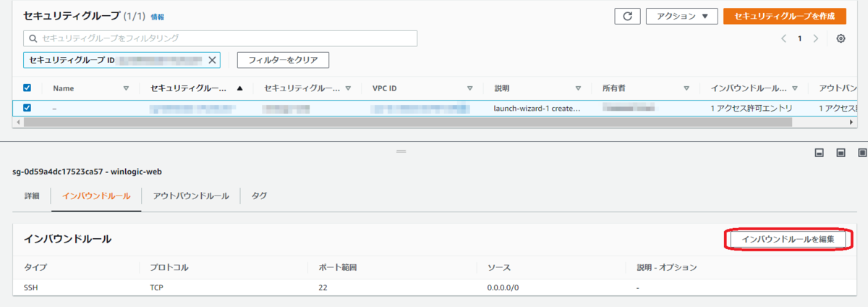Click 1 アクセス許可エントリ inbound cell
The image size is (868, 307).
pyautogui.click(x=752, y=109)
